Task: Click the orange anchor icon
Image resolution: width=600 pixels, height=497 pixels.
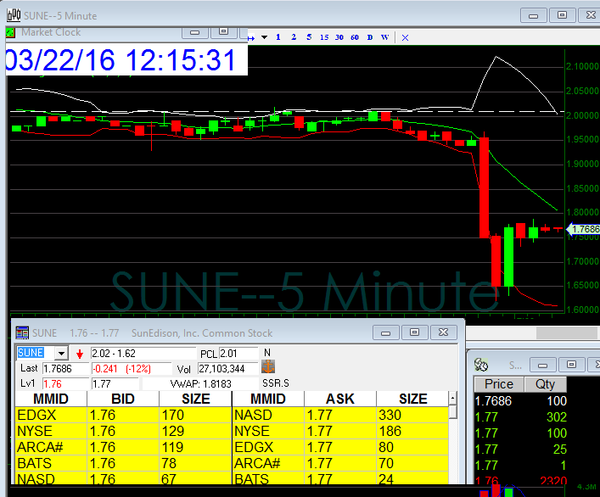Action: click(x=268, y=367)
